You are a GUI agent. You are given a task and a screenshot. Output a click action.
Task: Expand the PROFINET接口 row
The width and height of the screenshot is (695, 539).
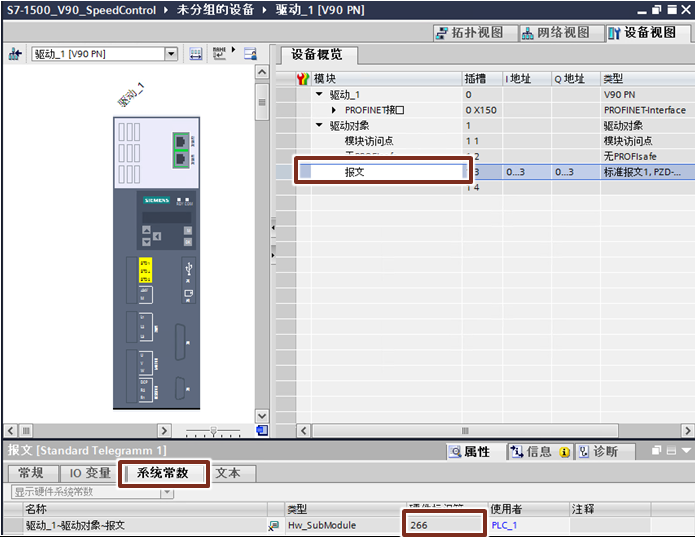(x=334, y=110)
